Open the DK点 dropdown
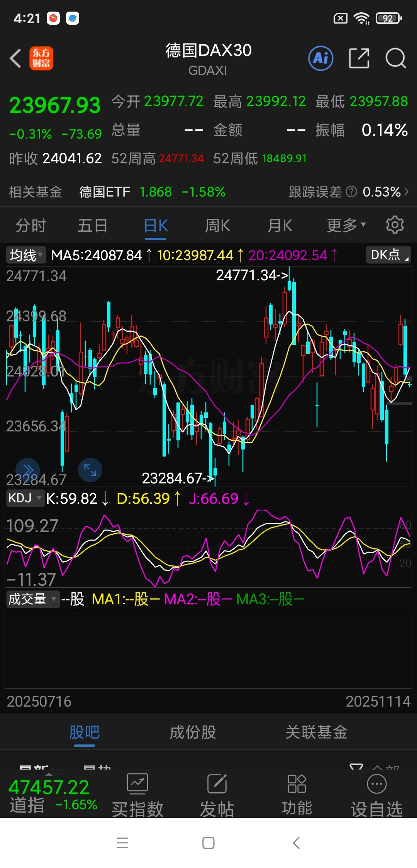The image size is (417, 868). 388,255
